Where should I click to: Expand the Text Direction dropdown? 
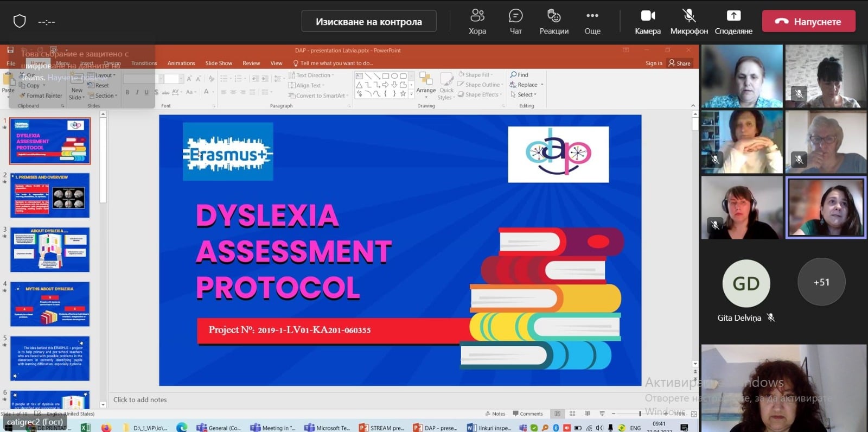(x=311, y=75)
